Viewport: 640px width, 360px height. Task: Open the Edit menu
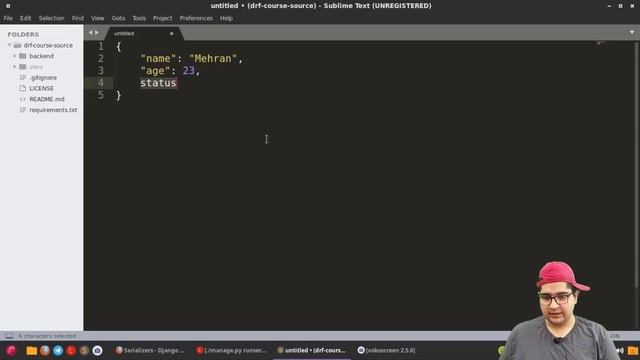click(x=25, y=18)
